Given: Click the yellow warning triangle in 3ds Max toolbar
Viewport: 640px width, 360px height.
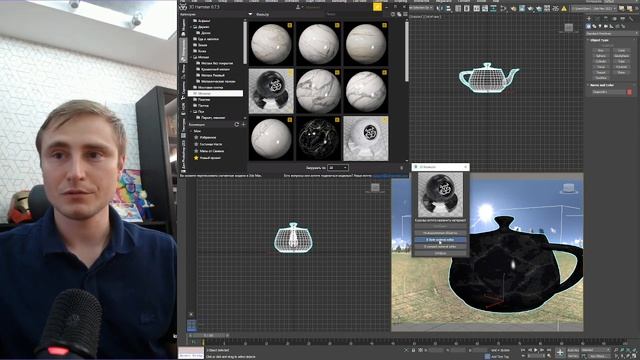Looking at the screenshot, I should 564,8.
